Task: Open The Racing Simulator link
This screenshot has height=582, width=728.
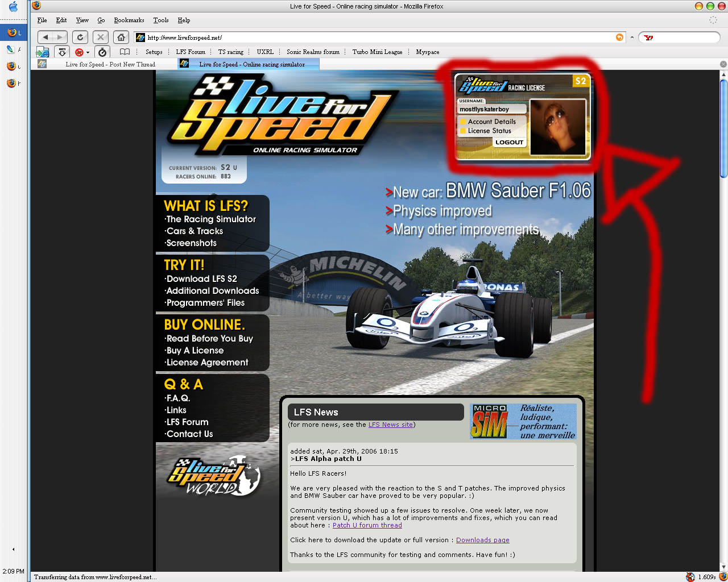Action: 211,219
